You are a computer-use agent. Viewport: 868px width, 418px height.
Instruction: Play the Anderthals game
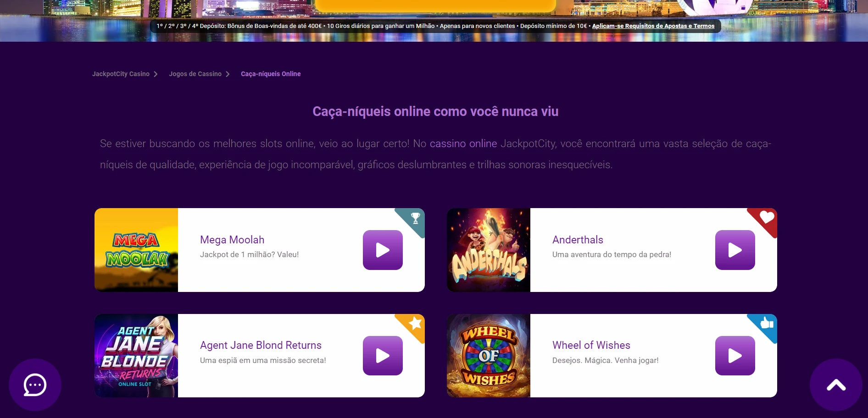click(x=735, y=250)
